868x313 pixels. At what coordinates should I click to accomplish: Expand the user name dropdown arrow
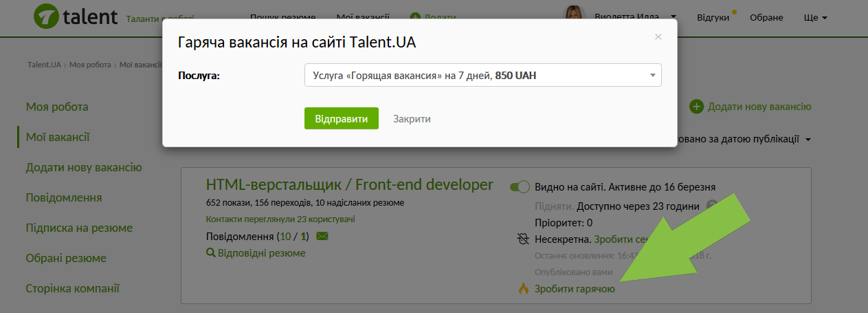(674, 18)
